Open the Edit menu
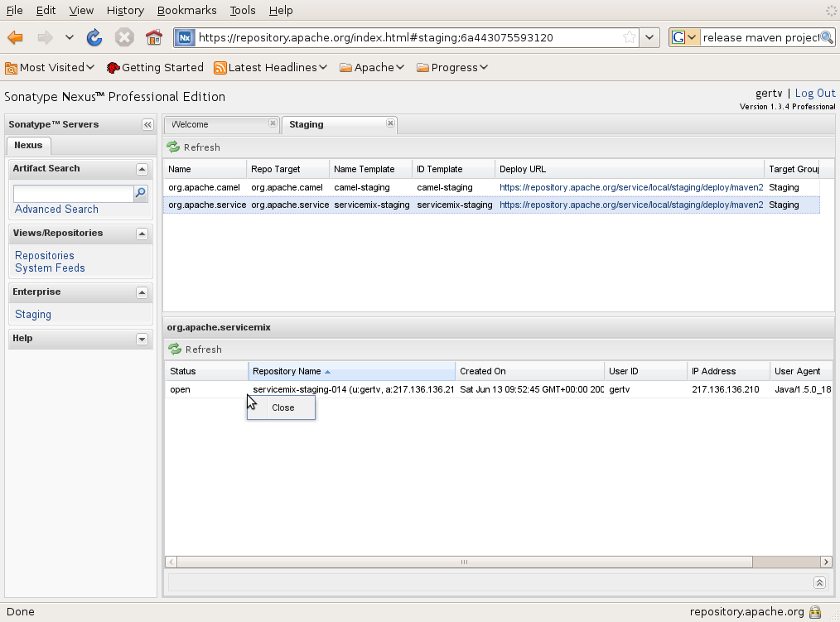This screenshot has width=840, height=622. 46,10
